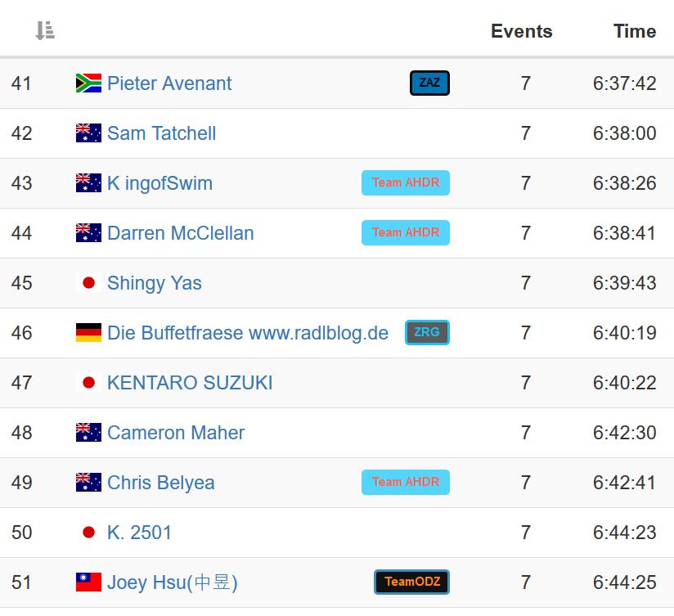Click the ZAZ team badge
This screenshot has width=674, height=616.
pos(429,83)
